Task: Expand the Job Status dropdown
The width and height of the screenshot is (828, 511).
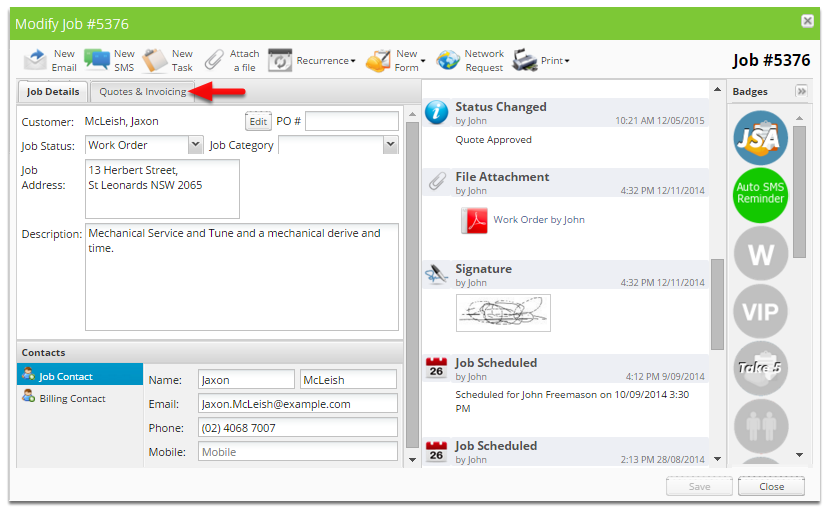Action: click(x=195, y=145)
